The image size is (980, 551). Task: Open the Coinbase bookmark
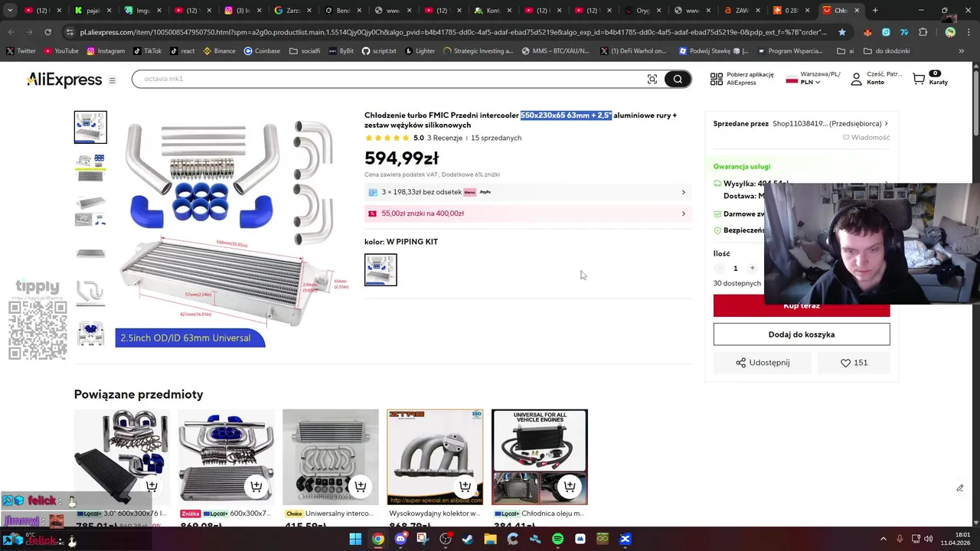[x=262, y=51]
